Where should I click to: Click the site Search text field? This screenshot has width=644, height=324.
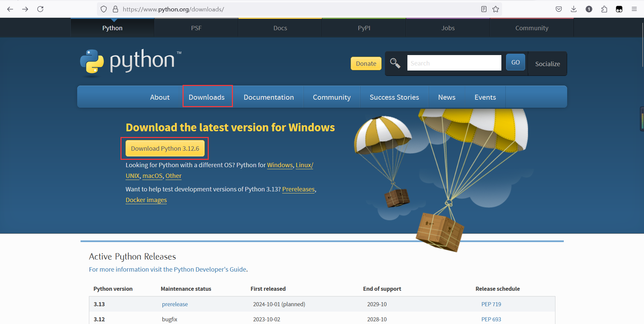454,63
